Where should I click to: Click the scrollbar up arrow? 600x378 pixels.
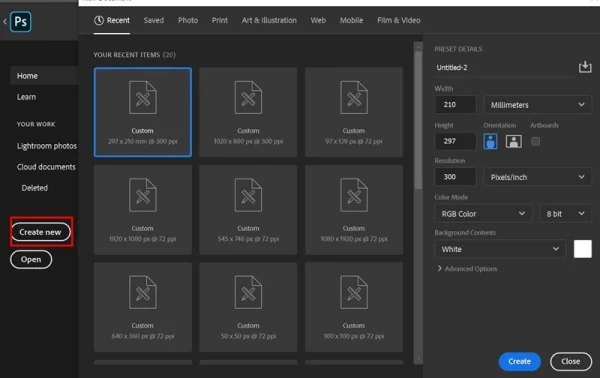(418, 47)
